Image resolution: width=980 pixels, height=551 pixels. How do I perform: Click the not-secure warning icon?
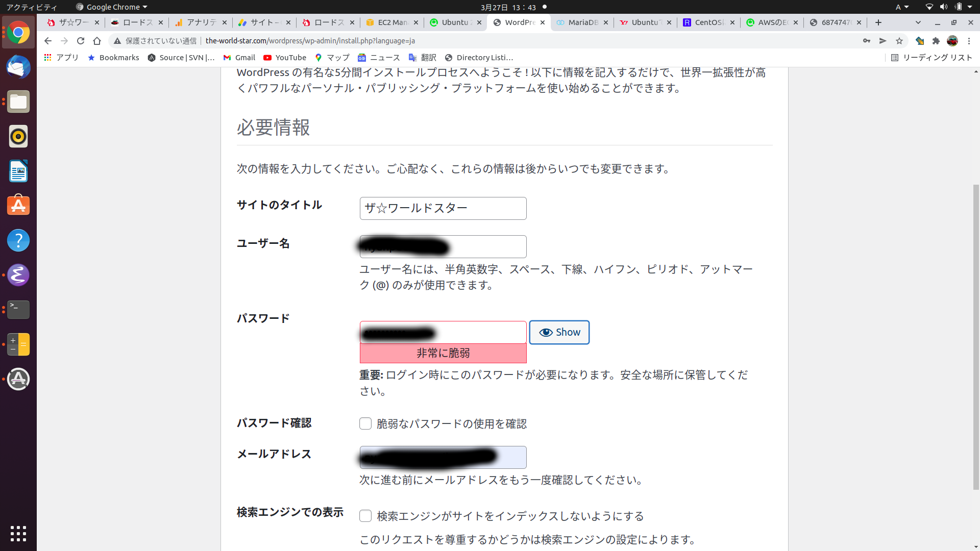117,41
